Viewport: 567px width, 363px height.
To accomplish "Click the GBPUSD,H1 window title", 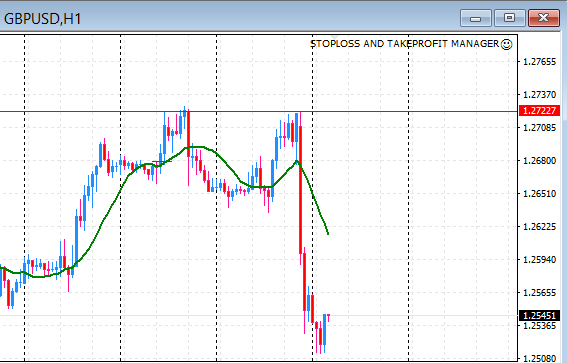I will pos(42,19).
